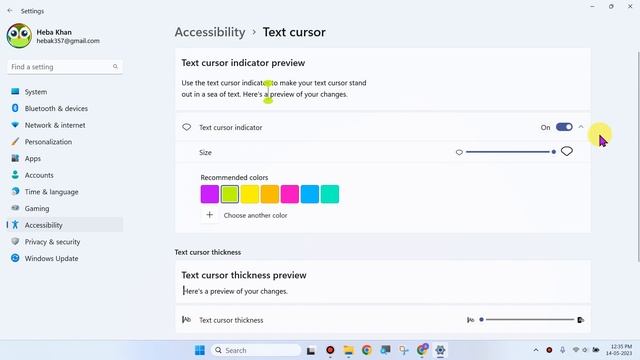640x360 pixels.
Task: Show hidden system tray icons
Action: 536,350
